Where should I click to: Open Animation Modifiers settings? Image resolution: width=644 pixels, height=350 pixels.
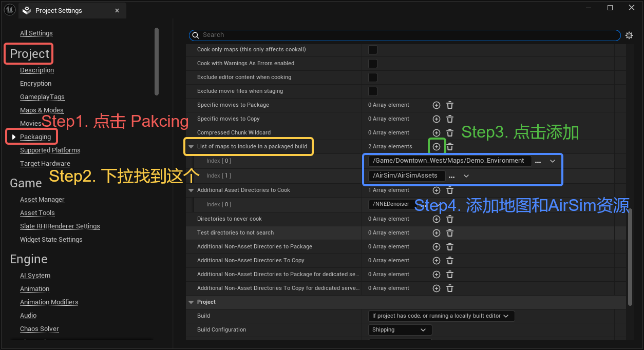point(49,302)
